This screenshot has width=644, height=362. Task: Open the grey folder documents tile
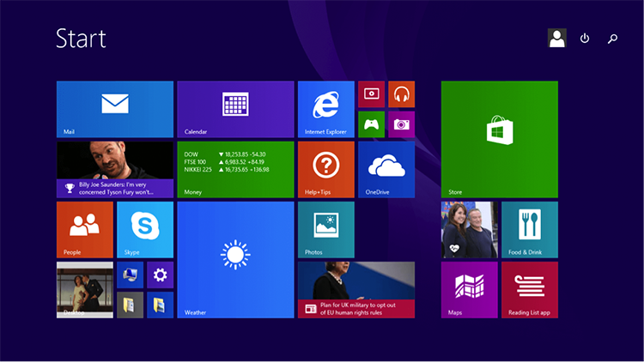[x=131, y=305]
